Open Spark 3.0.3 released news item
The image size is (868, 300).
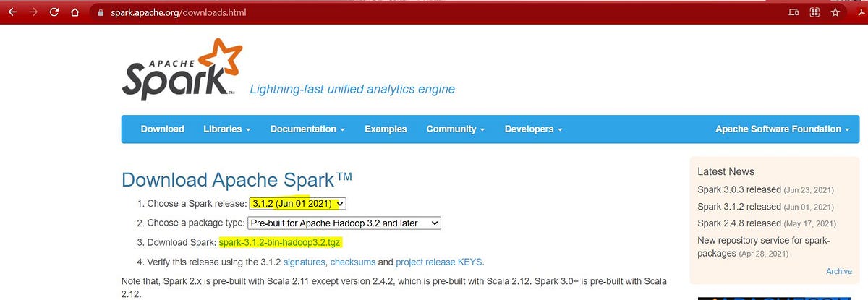click(x=739, y=189)
